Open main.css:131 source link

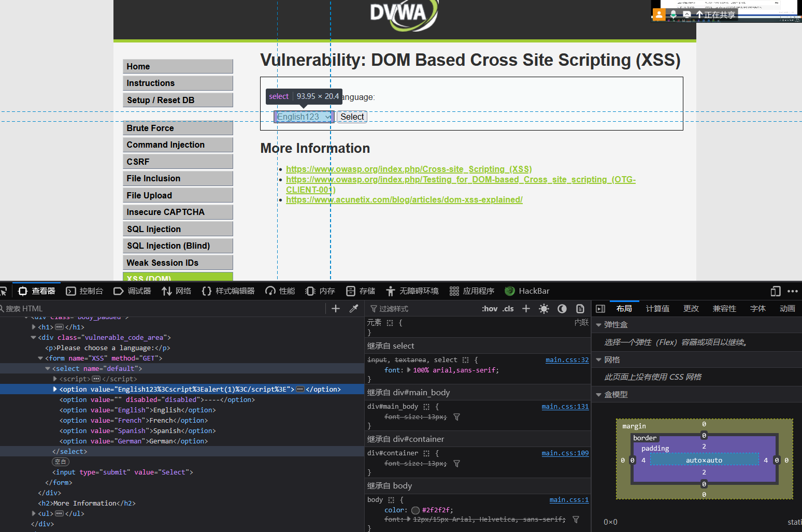[565, 407]
